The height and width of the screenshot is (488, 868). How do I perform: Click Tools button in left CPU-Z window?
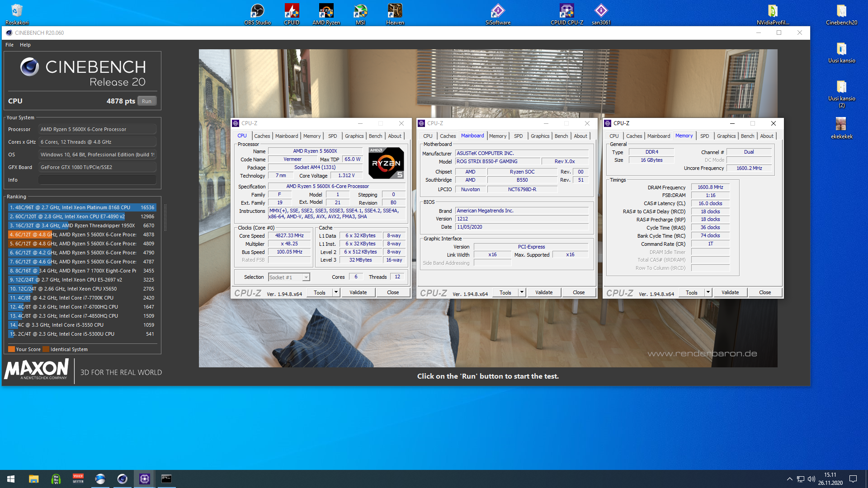(320, 292)
